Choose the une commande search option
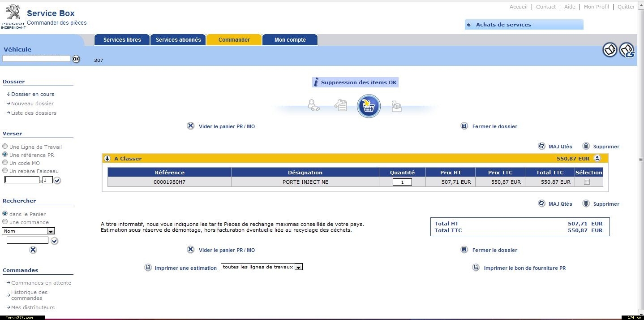Viewport: 644px width, 320px height. click(5, 222)
